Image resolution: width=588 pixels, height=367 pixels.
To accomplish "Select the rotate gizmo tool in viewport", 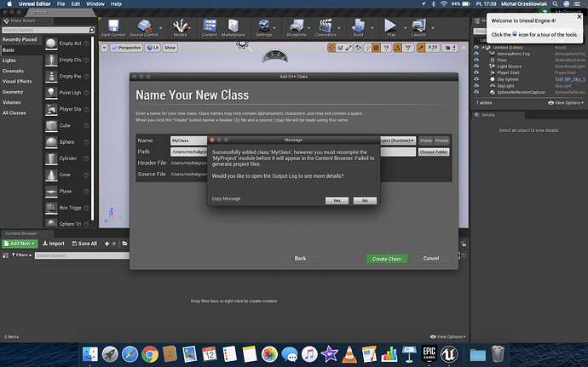I will (340, 48).
